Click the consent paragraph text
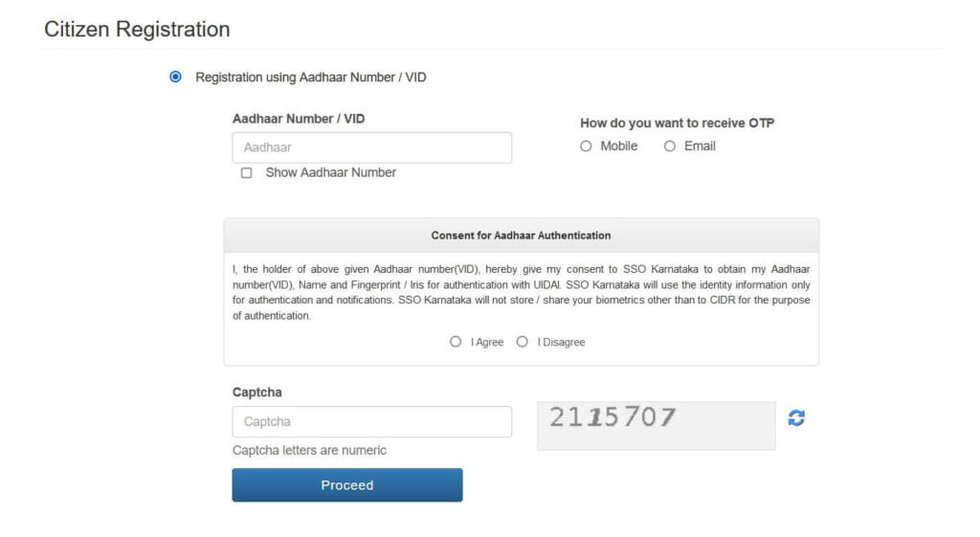 pyautogui.click(x=521, y=292)
